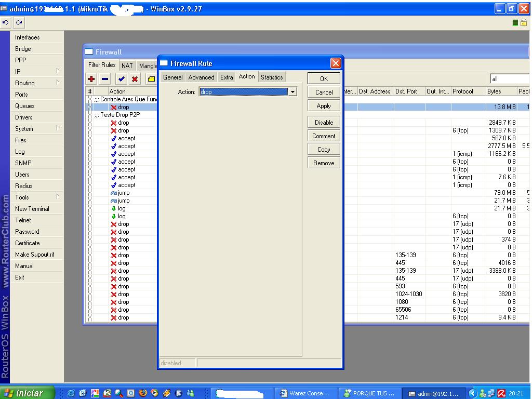Click the 2777.5 MiB bytes cell

click(x=502, y=146)
